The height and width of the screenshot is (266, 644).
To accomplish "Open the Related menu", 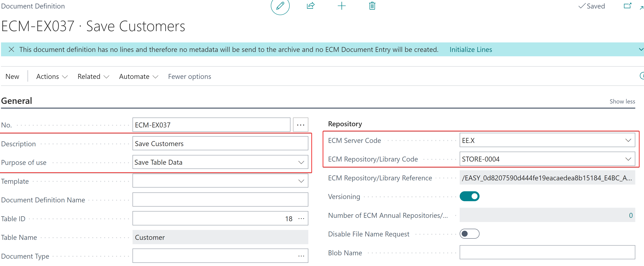I will [x=93, y=77].
